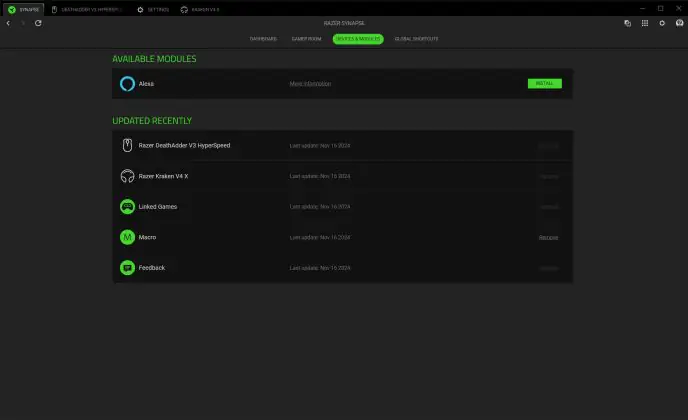Open the Settings tab
688x420 pixels.
153,9
